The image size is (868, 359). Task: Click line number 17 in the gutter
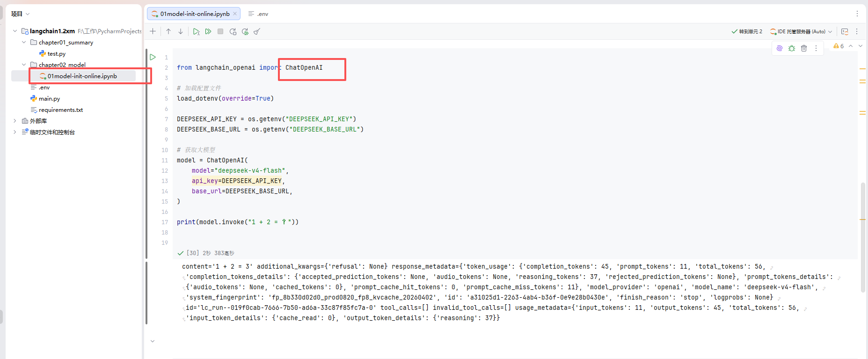click(165, 222)
